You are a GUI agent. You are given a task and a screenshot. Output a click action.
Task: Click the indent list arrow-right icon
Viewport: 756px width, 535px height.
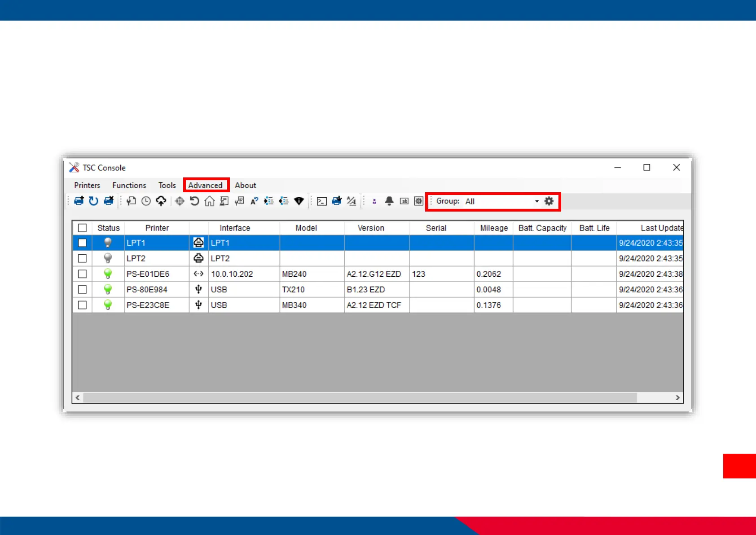pos(269,201)
